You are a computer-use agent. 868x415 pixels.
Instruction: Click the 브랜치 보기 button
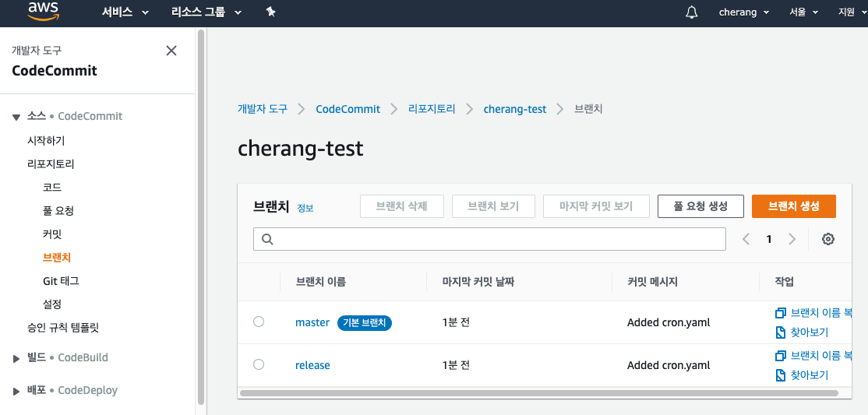(493, 206)
